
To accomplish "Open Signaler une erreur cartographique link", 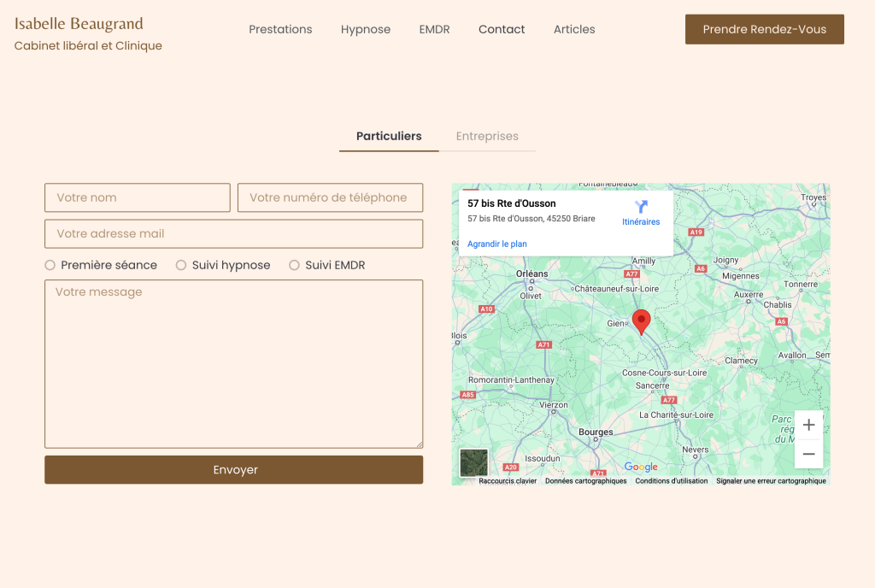I will tap(771, 481).
